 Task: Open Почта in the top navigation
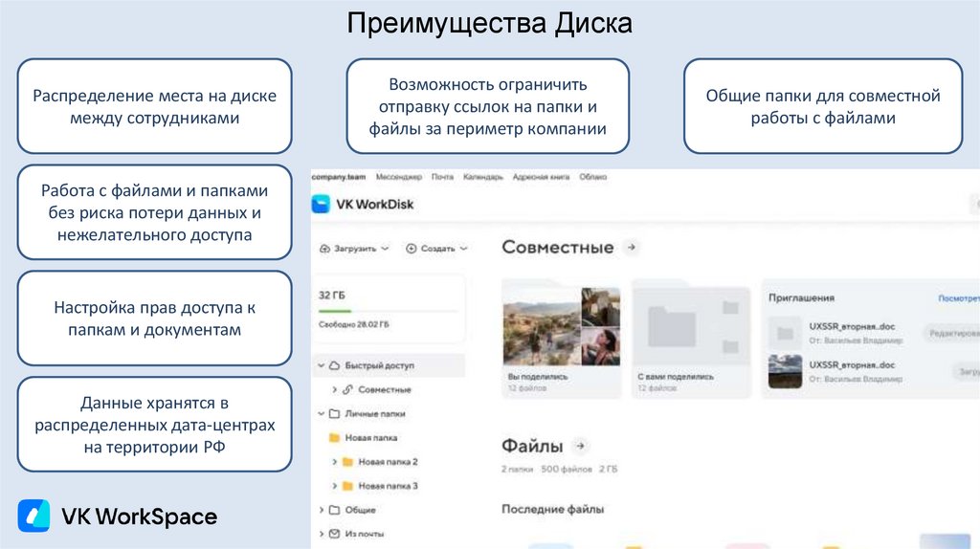click(x=442, y=177)
